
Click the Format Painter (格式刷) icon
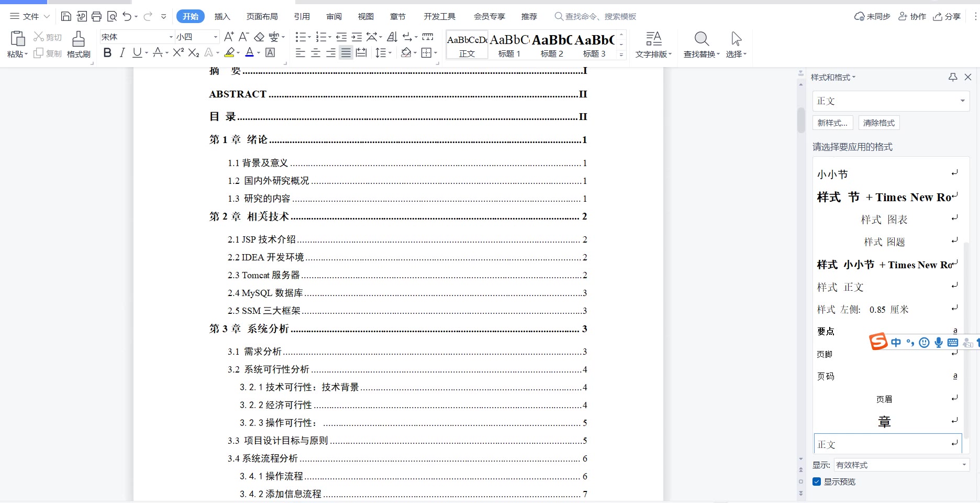[79, 44]
